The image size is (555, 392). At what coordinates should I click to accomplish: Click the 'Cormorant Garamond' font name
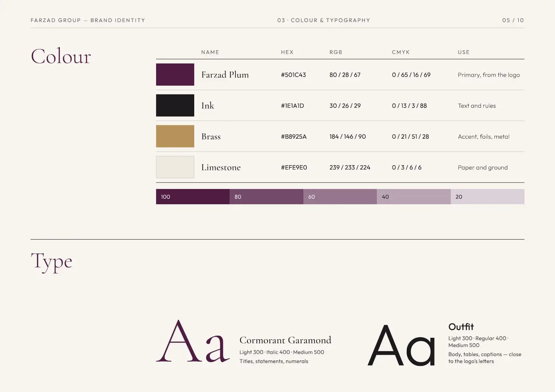285,340
